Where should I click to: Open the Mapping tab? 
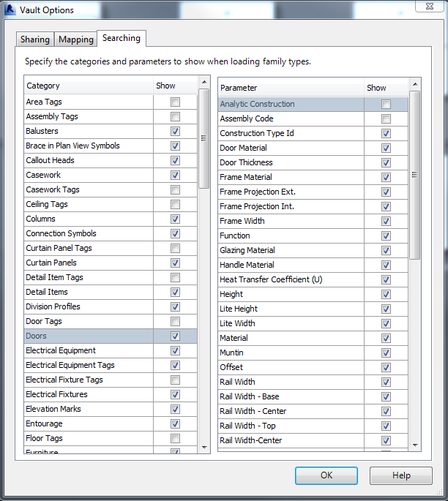(x=76, y=39)
